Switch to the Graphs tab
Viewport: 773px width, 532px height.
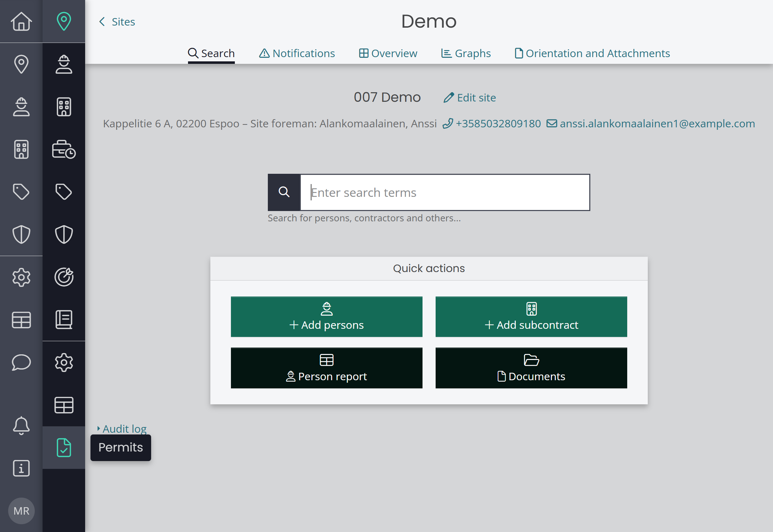(466, 53)
